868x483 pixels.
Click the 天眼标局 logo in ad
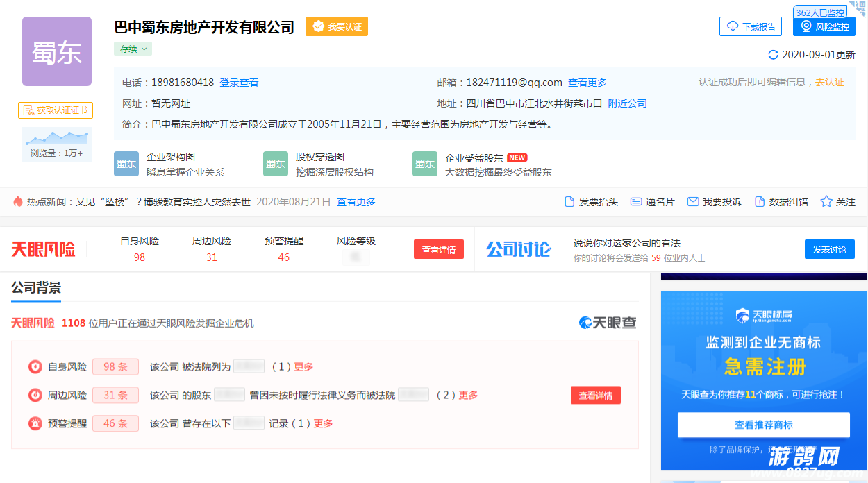point(764,316)
